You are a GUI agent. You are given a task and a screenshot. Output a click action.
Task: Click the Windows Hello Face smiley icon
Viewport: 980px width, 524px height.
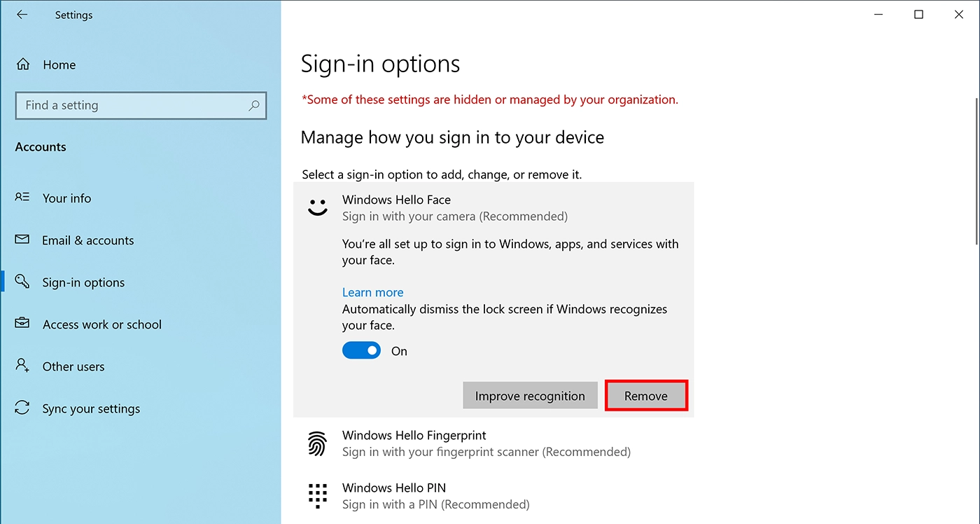[318, 207]
